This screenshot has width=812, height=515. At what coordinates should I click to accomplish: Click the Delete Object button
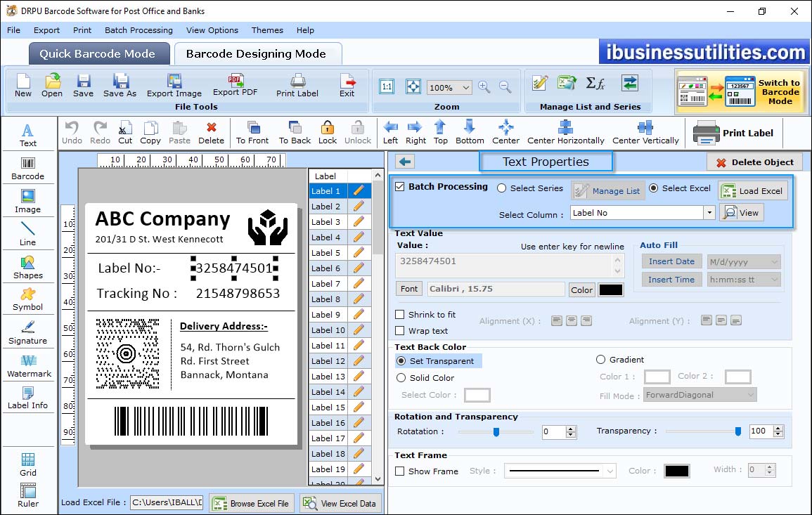point(754,162)
